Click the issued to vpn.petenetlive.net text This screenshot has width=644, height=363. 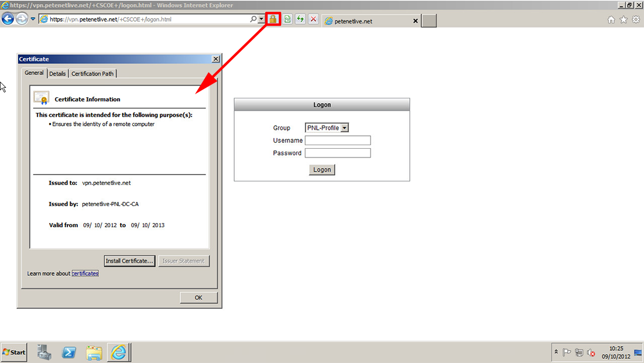click(107, 183)
